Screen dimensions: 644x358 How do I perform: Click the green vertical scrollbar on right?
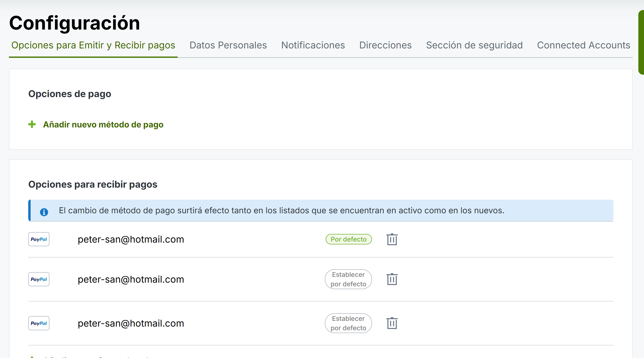click(641, 42)
